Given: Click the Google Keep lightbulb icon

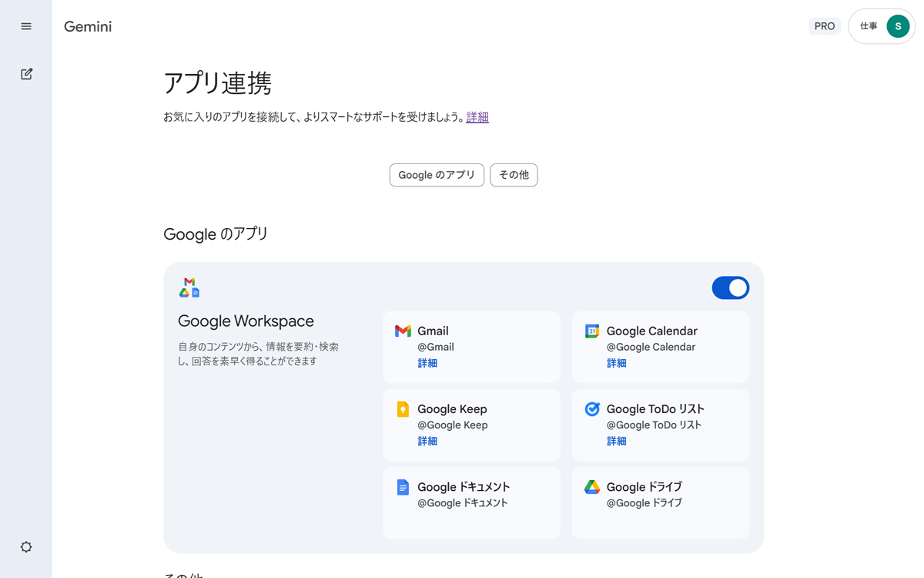Looking at the screenshot, I should pyautogui.click(x=403, y=409).
